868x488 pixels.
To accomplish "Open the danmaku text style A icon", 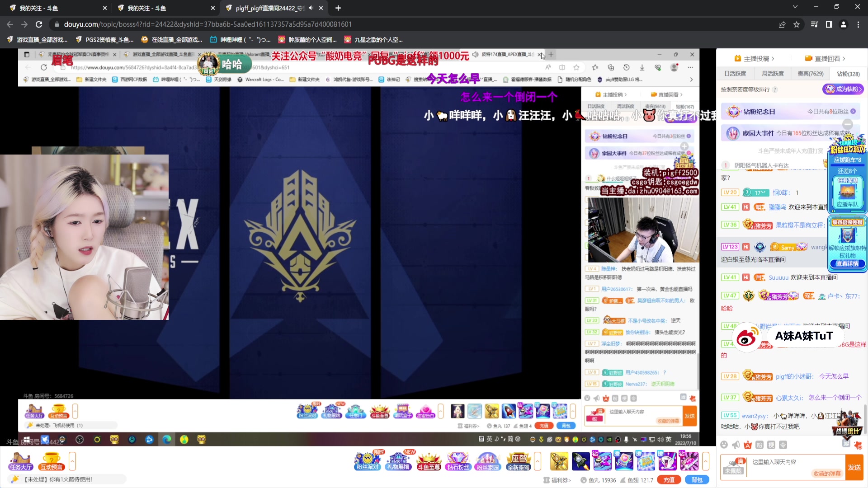I will 748,445.
